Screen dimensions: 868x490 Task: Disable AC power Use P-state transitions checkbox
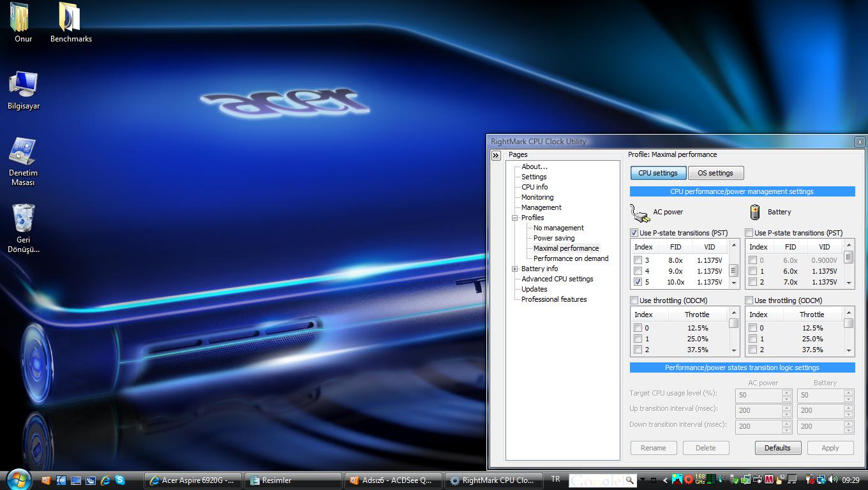[x=634, y=233]
